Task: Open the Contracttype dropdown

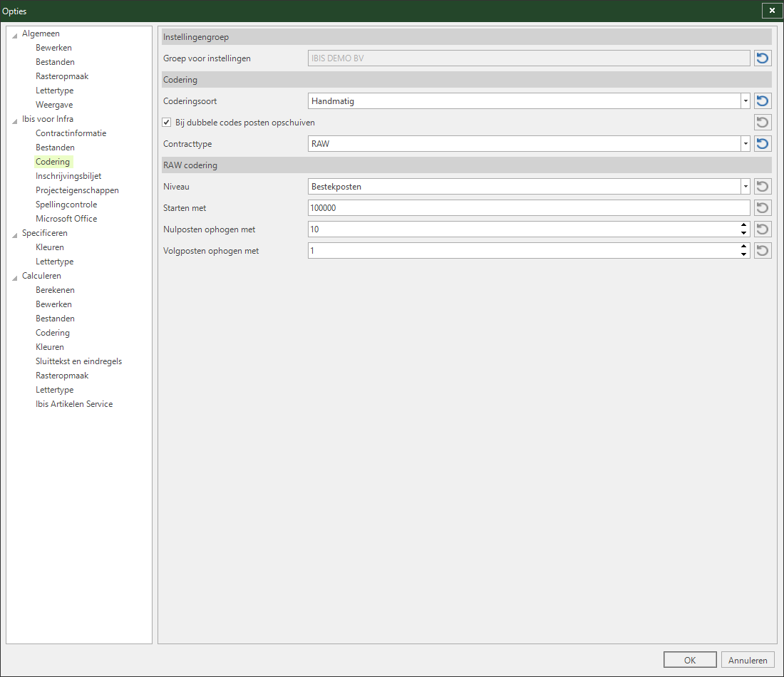Action: (x=745, y=144)
